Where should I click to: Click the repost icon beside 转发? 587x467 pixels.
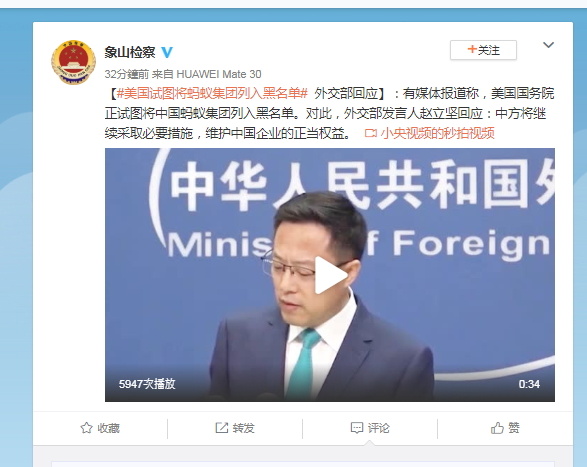pos(222,428)
